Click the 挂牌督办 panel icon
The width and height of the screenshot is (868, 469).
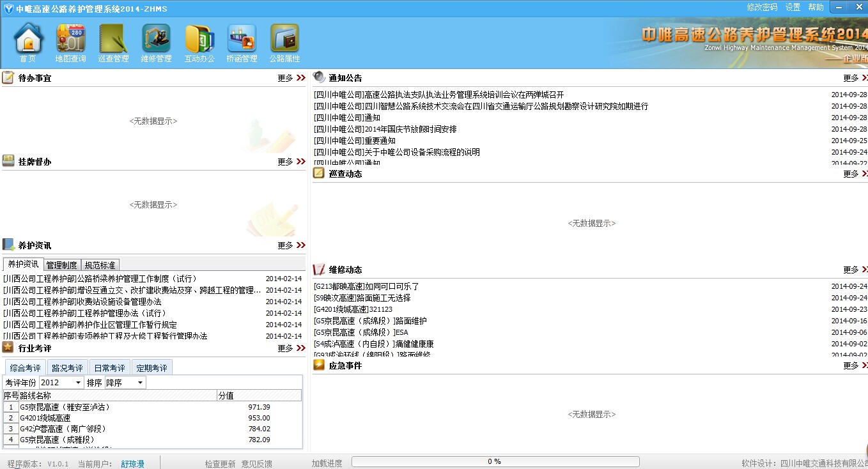(x=8, y=161)
